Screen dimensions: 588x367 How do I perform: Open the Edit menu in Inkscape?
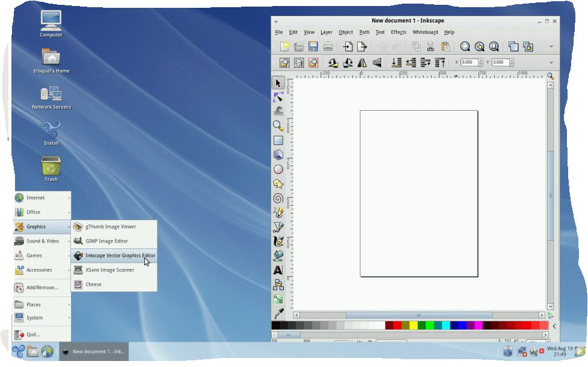[293, 32]
